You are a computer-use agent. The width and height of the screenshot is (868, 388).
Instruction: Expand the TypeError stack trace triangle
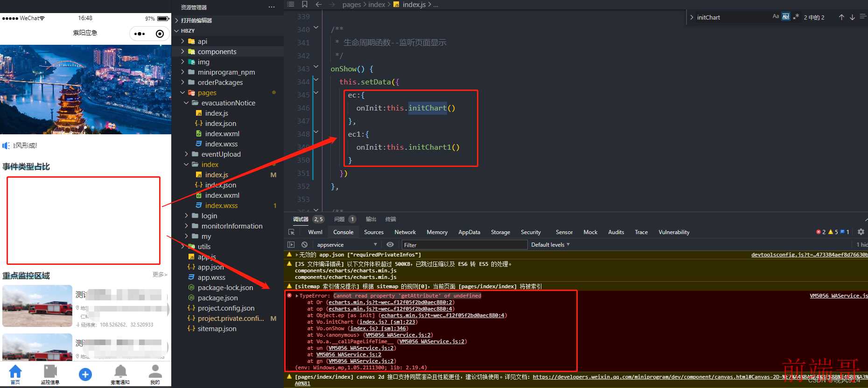pyautogui.click(x=297, y=296)
